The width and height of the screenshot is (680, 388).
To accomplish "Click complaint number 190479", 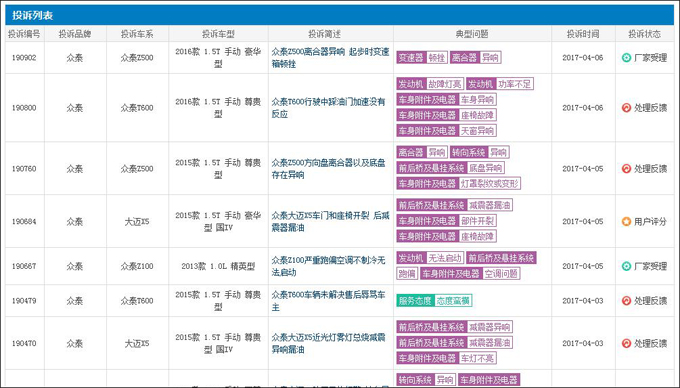I will [24, 300].
